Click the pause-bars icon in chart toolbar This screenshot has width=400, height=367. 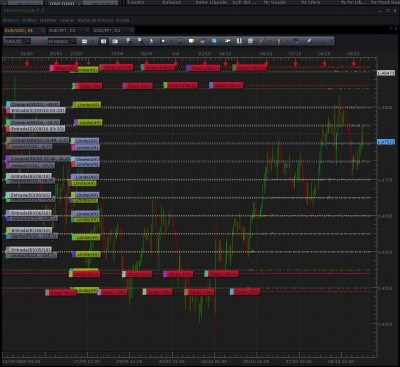click(x=239, y=41)
